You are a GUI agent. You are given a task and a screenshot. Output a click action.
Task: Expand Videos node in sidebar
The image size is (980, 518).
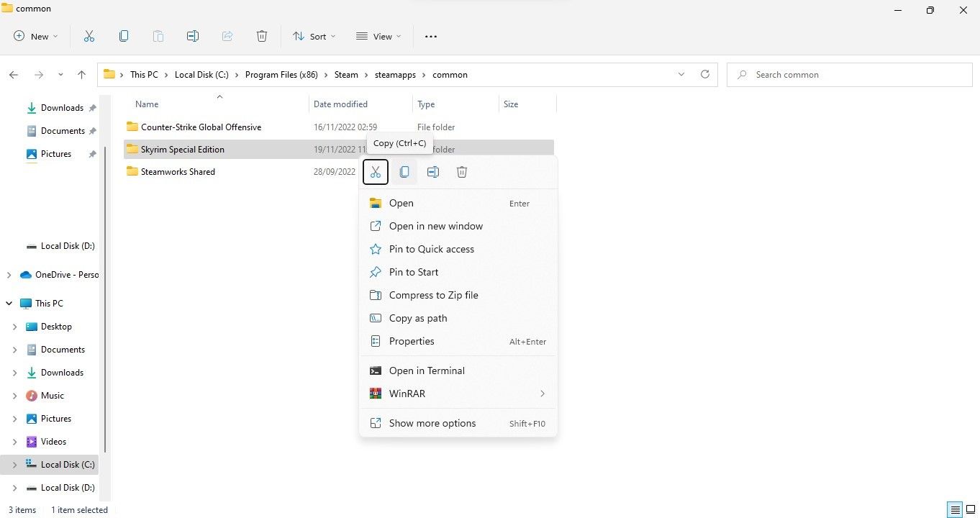14,442
